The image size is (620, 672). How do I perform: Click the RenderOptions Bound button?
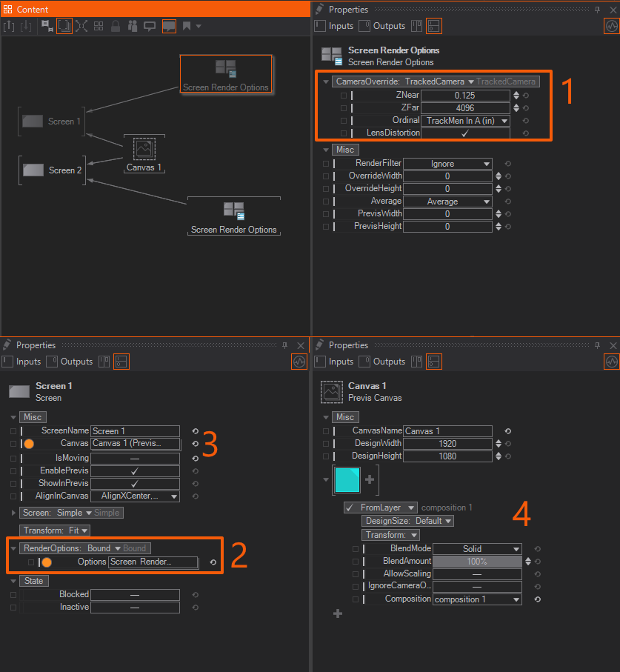[72, 548]
